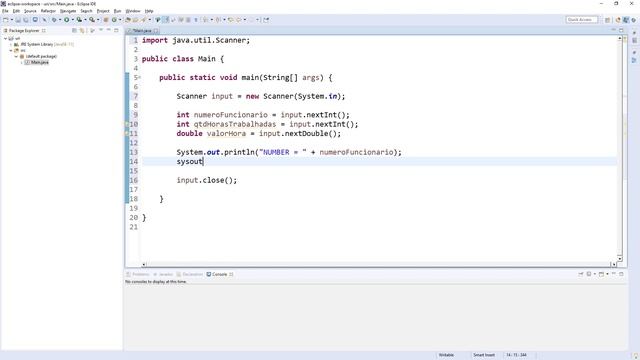Click the Save toolbar icon
The width and height of the screenshot is (640, 360).
pyautogui.click(x=18, y=20)
